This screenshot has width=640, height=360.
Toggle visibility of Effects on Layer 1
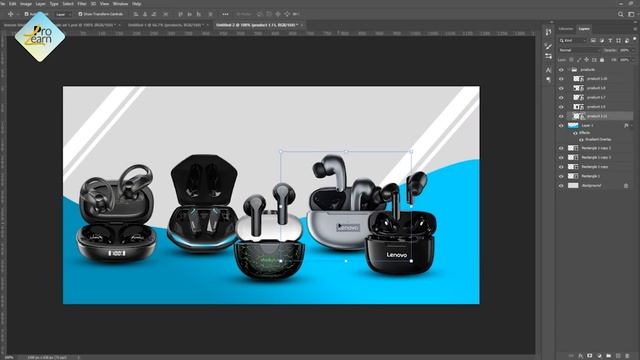(575, 133)
